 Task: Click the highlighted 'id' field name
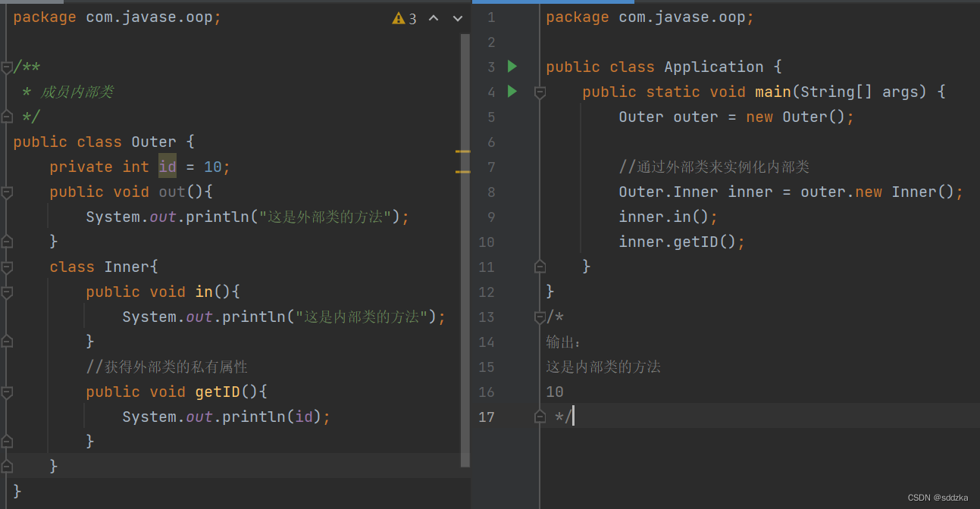[168, 167]
